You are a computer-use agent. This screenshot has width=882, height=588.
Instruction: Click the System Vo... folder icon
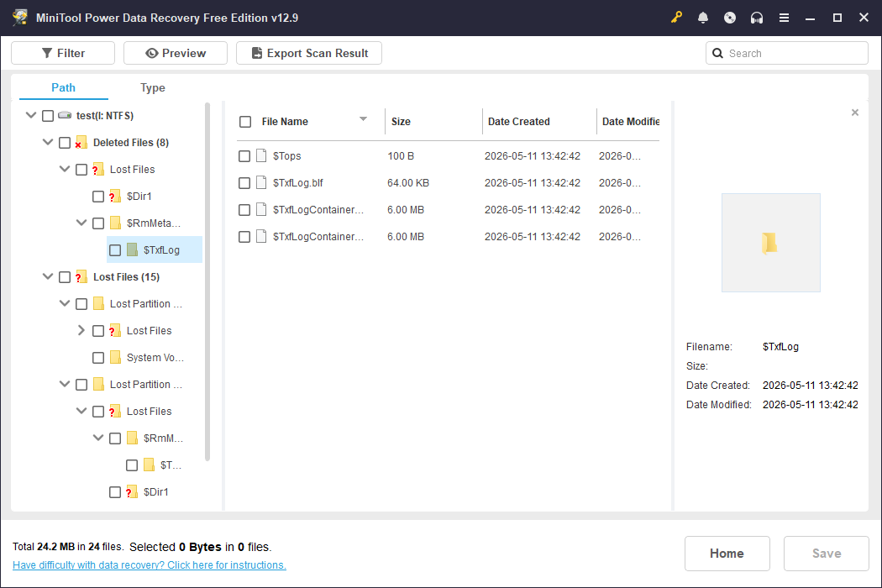click(115, 357)
